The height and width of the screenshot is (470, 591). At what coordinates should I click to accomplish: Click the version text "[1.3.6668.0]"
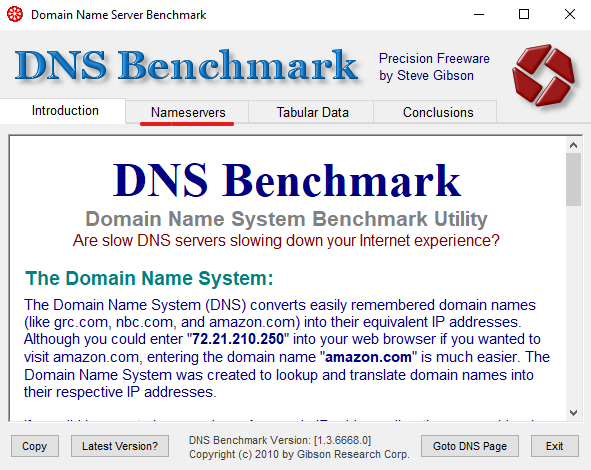click(343, 440)
